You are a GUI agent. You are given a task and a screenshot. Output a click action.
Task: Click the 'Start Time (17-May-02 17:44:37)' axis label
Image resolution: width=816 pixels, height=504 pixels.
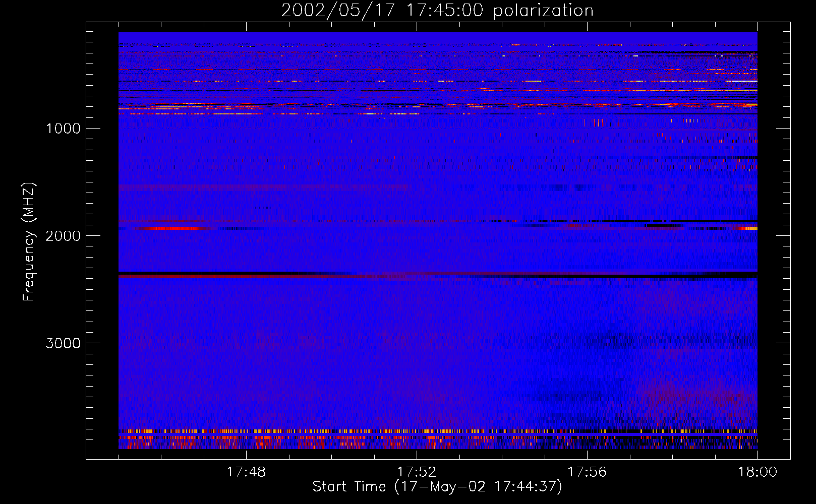(x=437, y=487)
